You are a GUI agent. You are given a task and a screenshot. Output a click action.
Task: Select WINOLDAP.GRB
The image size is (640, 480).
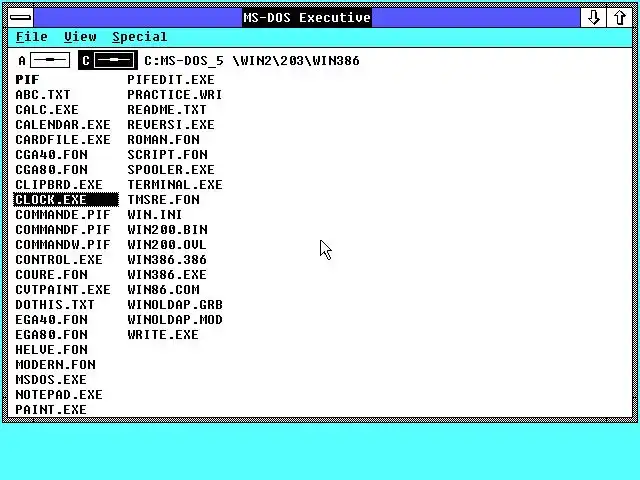pos(175,304)
